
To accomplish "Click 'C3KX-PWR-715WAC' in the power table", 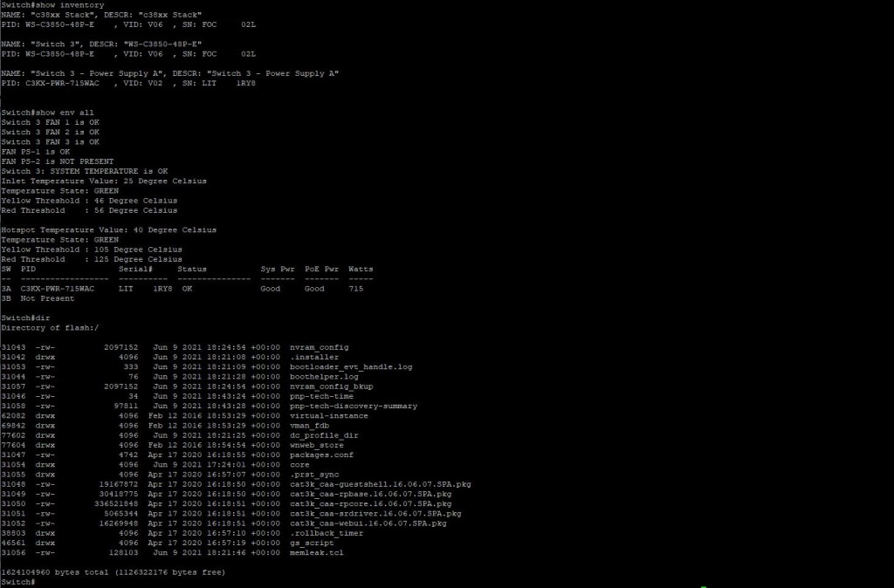I will click(x=58, y=289).
